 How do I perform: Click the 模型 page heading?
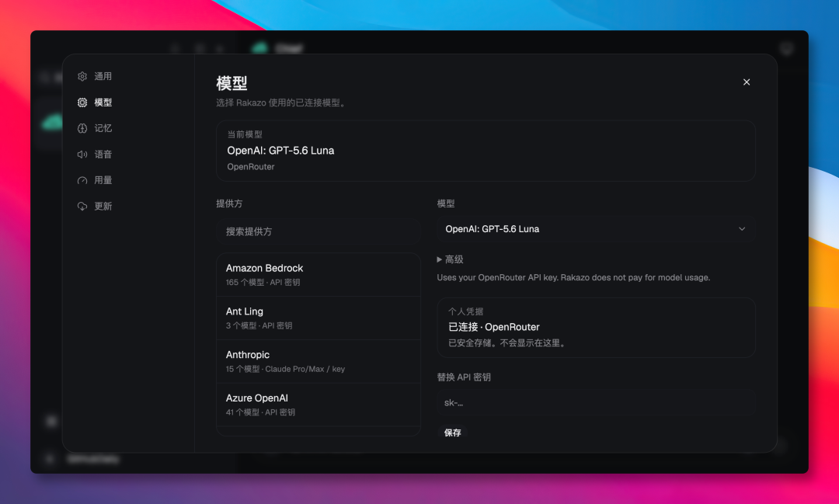click(x=232, y=83)
